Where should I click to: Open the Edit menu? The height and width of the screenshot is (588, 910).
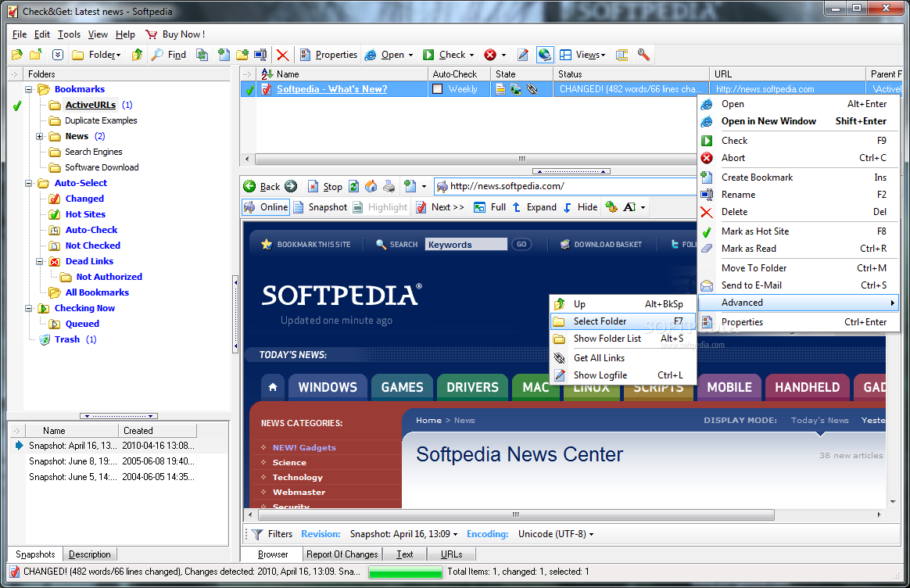coord(41,34)
